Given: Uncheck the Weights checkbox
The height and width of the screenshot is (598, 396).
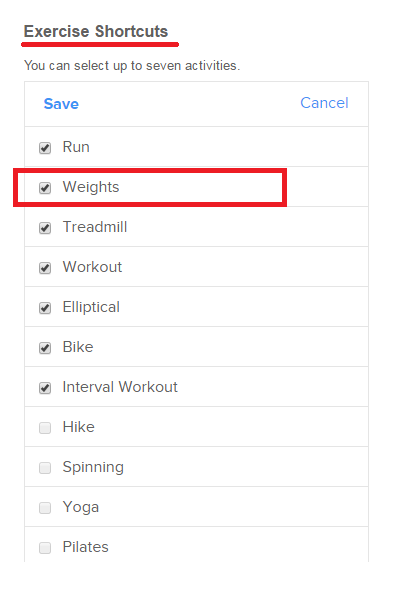Looking at the screenshot, I should [45, 188].
